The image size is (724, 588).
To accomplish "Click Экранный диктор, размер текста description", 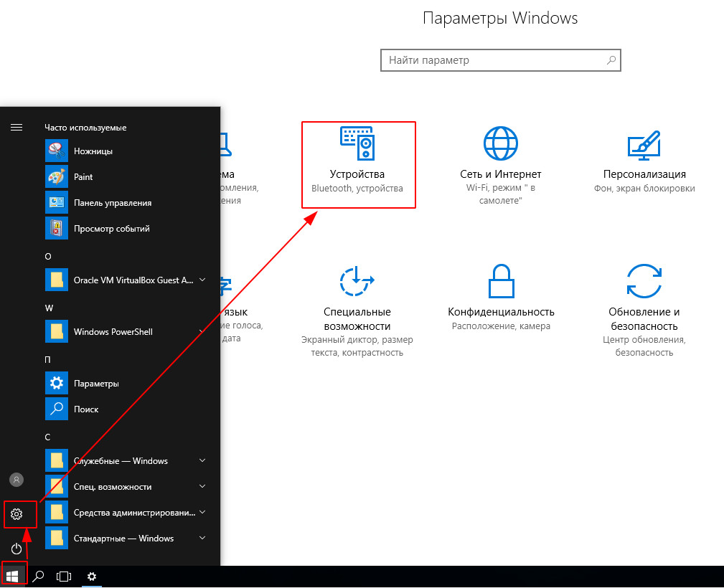I will [x=357, y=346].
